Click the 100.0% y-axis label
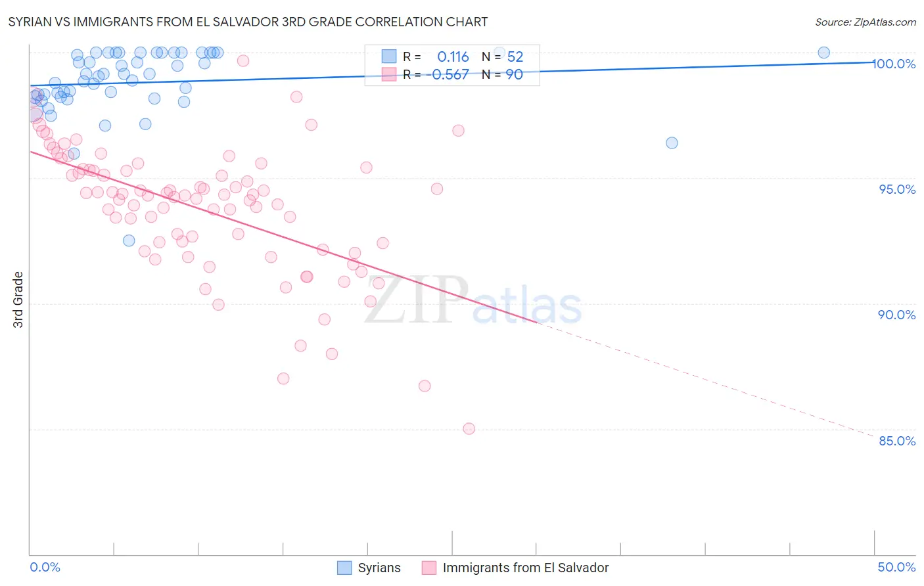The width and height of the screenshot is (924, 586). (894, 64)
